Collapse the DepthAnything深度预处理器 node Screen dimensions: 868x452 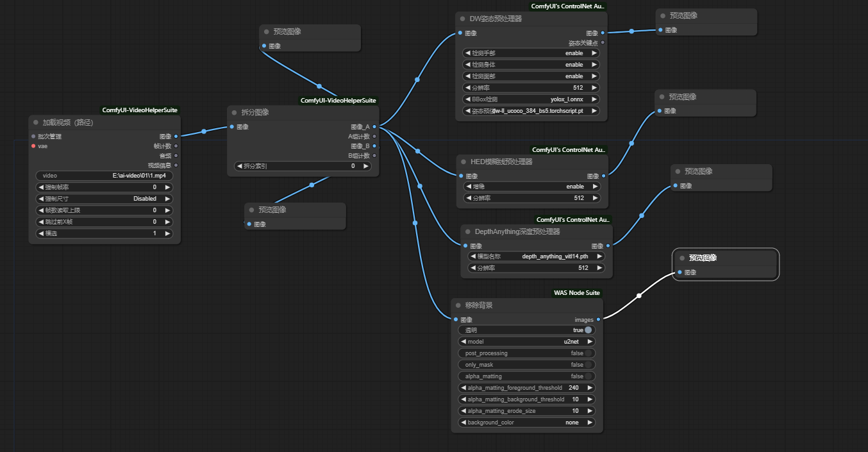click(468, 231)
